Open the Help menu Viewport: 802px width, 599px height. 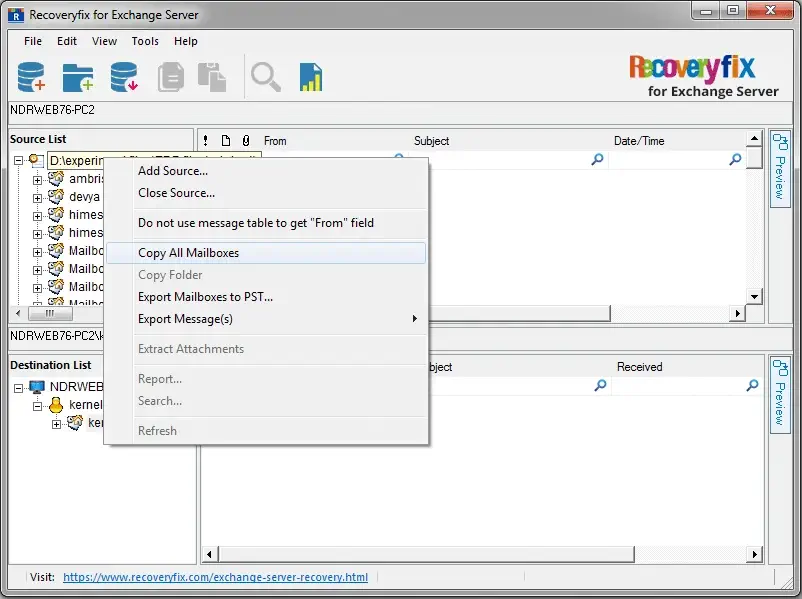click(186, 41)
